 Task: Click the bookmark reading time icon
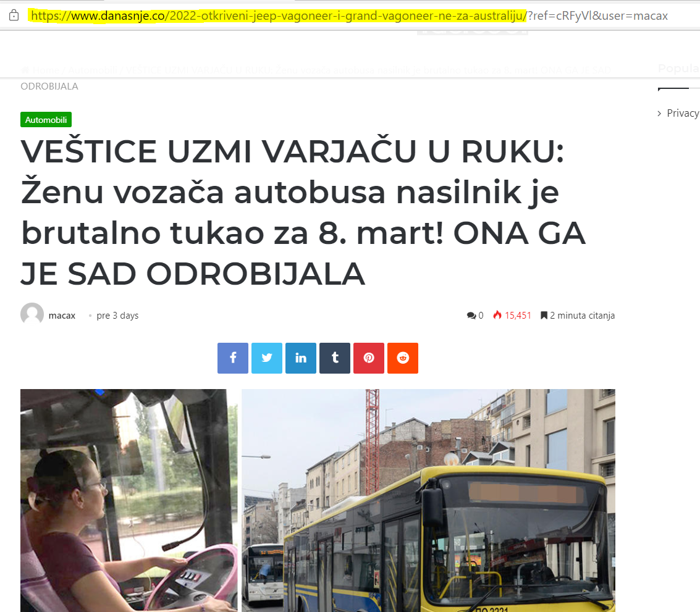pos(544,316)
